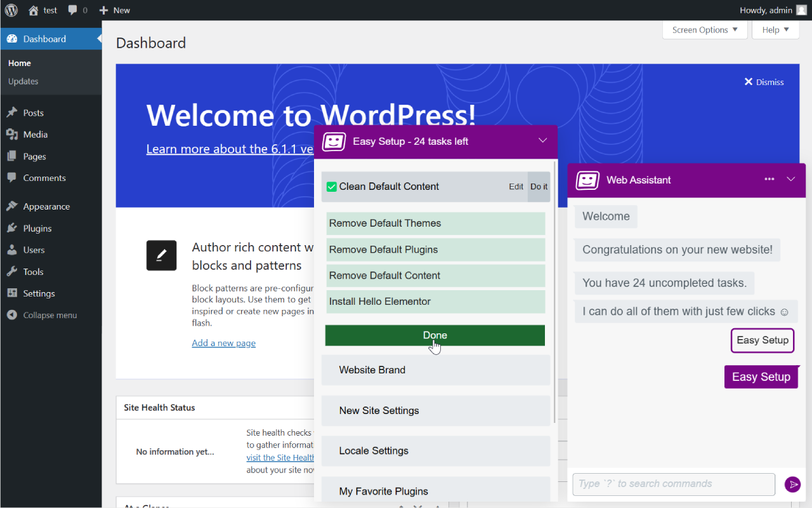This screenshot has height=508, width=812.
Task: Expand the Locale Settings task
Action: [x=436, y=451]
